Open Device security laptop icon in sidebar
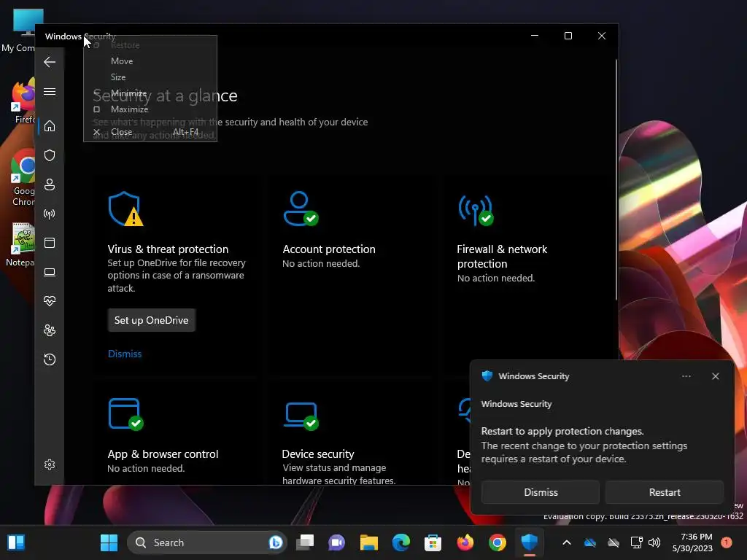The width and height of the screenshot is (747, 560). (x=50, y=273)
